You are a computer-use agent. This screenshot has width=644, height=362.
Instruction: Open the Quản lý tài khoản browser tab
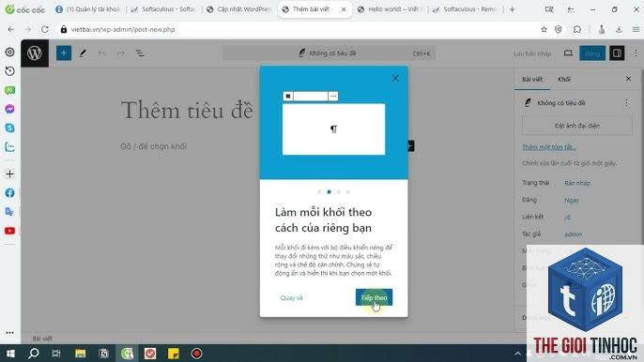[87, 9]
